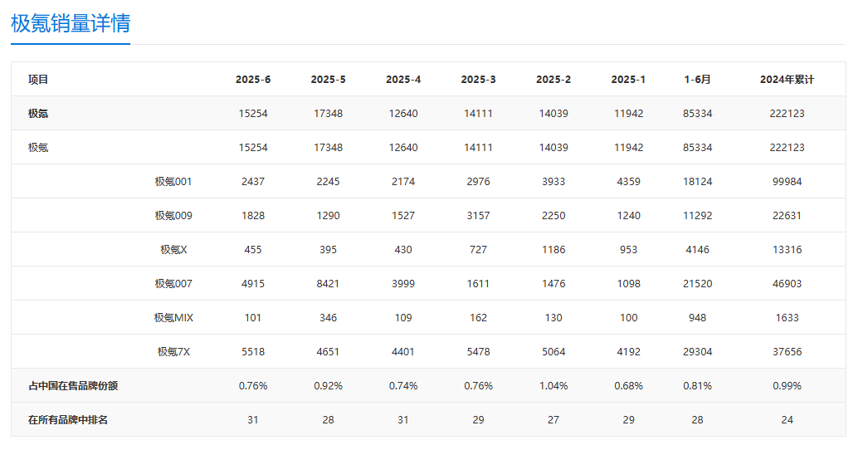Click 极氪001 2024 total 99984
Image resolution: width=868 pixels, height=450 pixels.
click(x=788, y=182)
